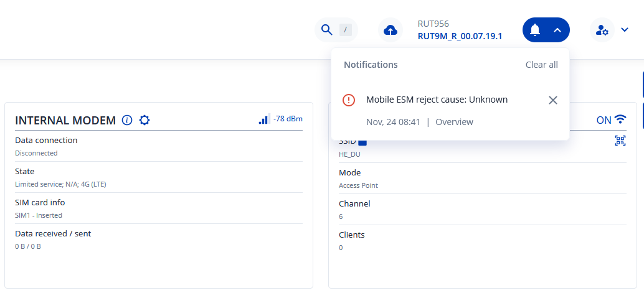
Task: Open the bell notifications icon
Action: (x=535, y=30)
